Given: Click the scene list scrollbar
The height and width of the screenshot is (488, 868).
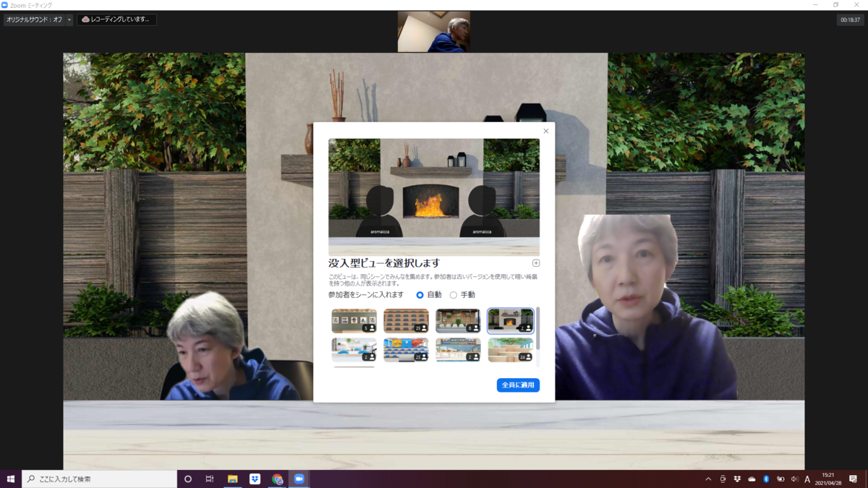Looking at the screenshot, I should tap(537, 329).
